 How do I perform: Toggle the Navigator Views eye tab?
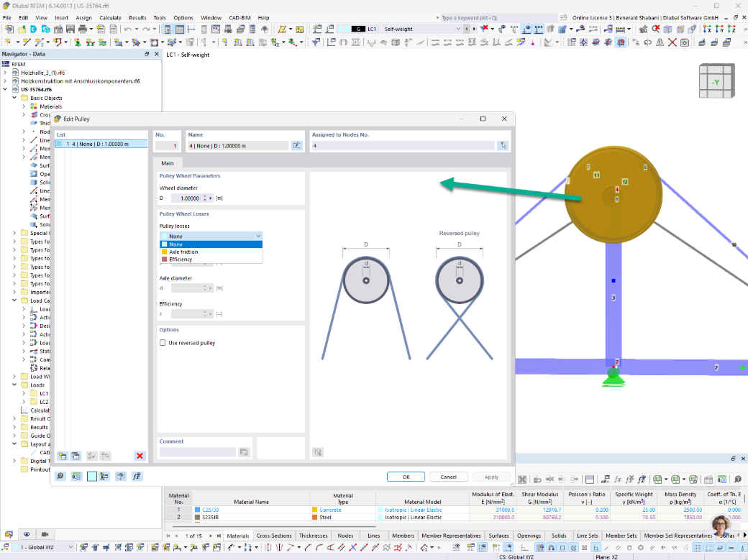[27, 534]
